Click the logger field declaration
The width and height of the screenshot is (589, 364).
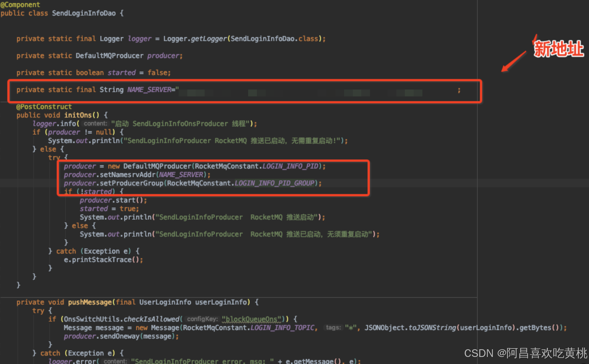pos(171,39)
